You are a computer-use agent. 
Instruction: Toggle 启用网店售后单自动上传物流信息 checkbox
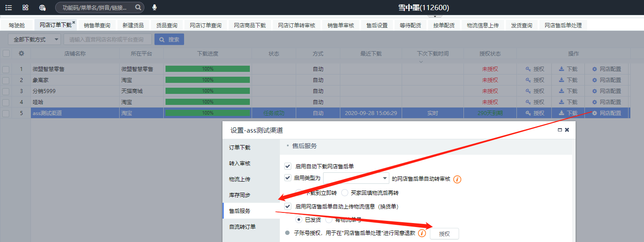tap(288, 206)
